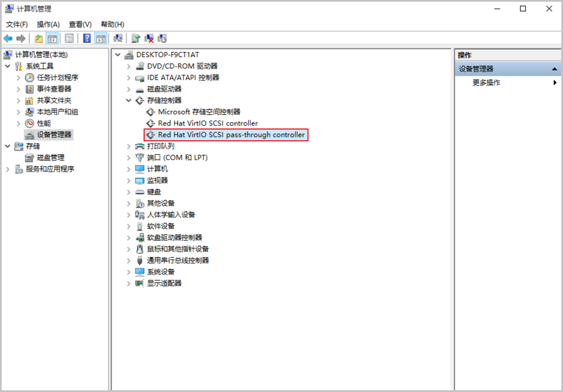Expand 性能 node in left tree
Image resolution: width=563 pixels, height=392 pixels.
[x=19, y=123]
